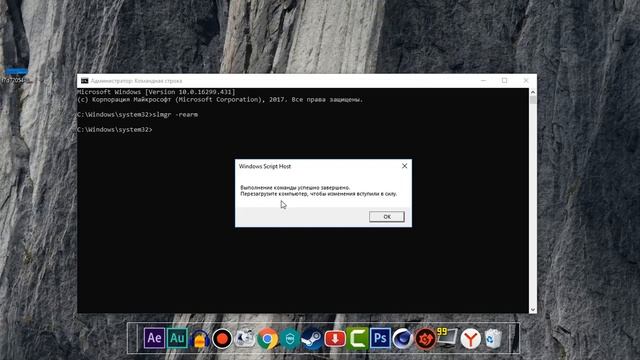Launch Google Chrome from the dock
Screen dimensions: 640x360
click(x=267, y=339)
